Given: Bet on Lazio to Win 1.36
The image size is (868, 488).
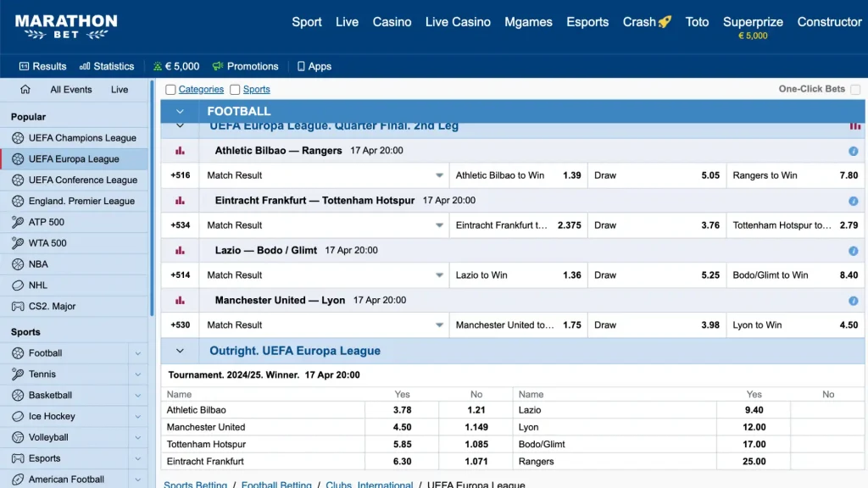Looking at the screenshot, I should click(518, 275).
